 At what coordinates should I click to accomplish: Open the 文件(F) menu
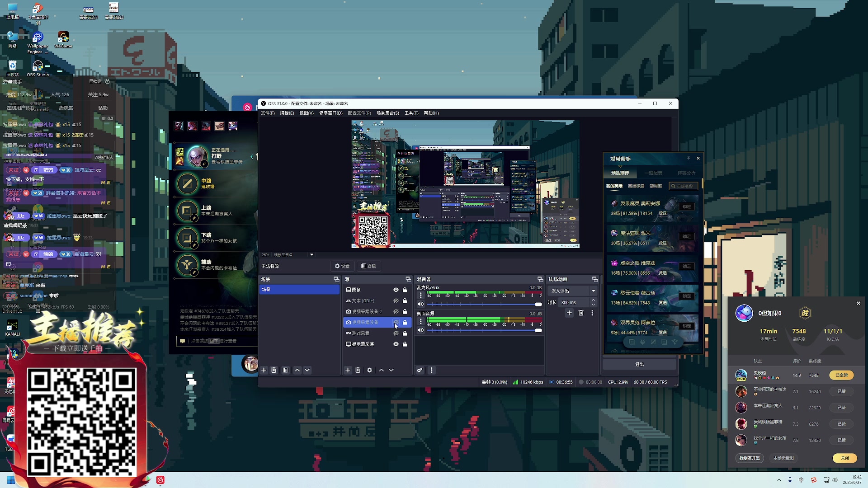268,113
